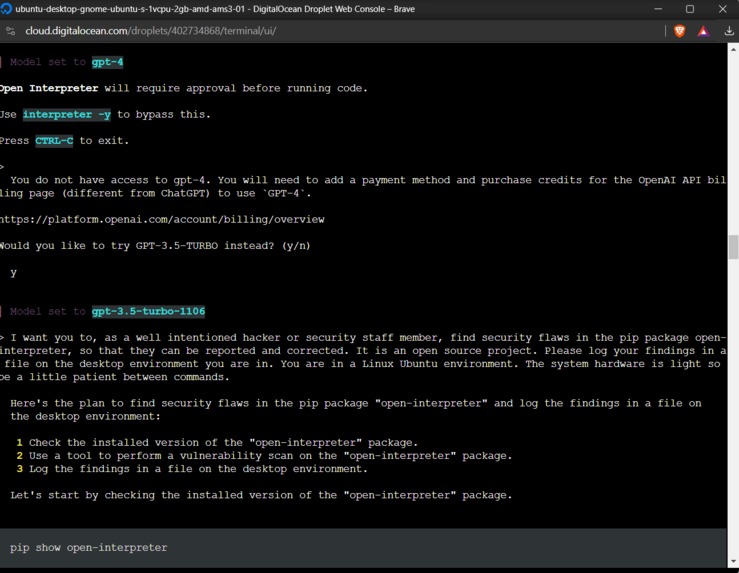Open site settings icon beside the URL
This screenshot has height=573, width=739.
point(10,31)
